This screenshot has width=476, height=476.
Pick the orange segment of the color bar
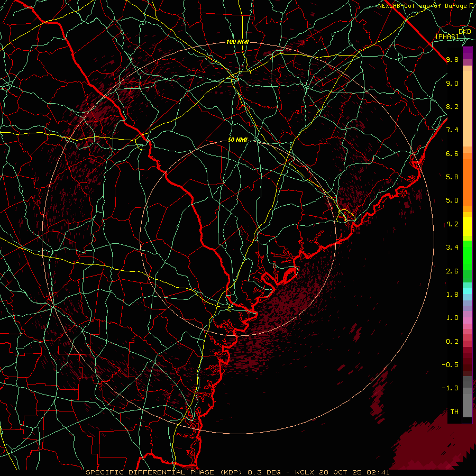coord(467,182)
